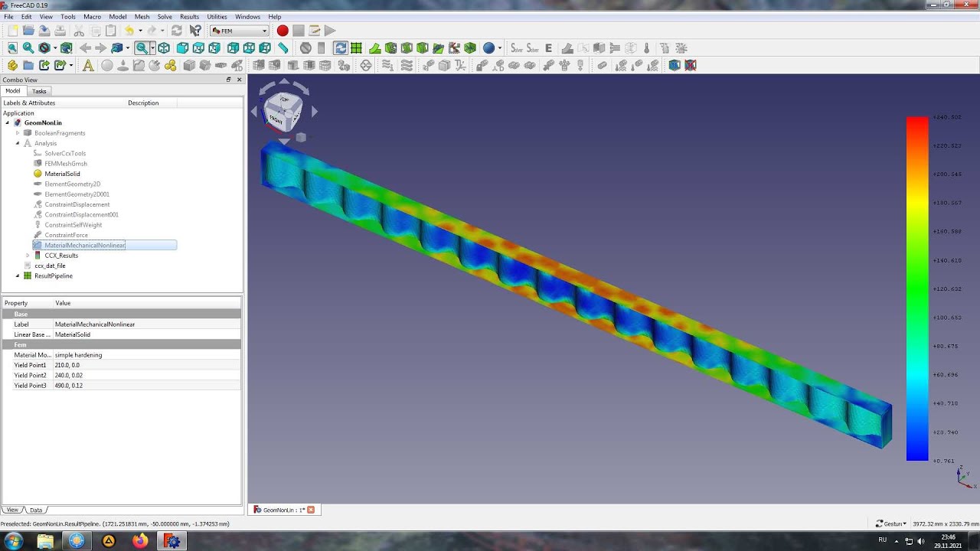The width and height of the screenshot is (980, 551).
Task: Refresh/recompute the document icon
Action: click(x=176, y=31)
